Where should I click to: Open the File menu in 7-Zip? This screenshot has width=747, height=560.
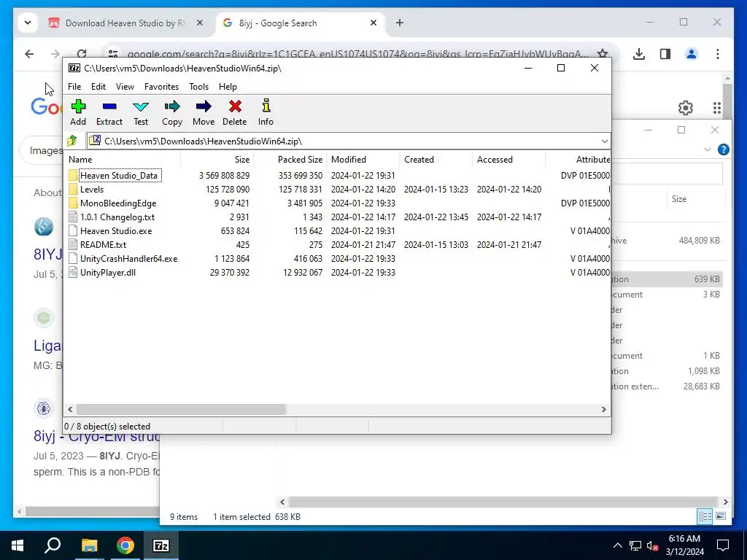pyautogui.click(x=74, y=86)
